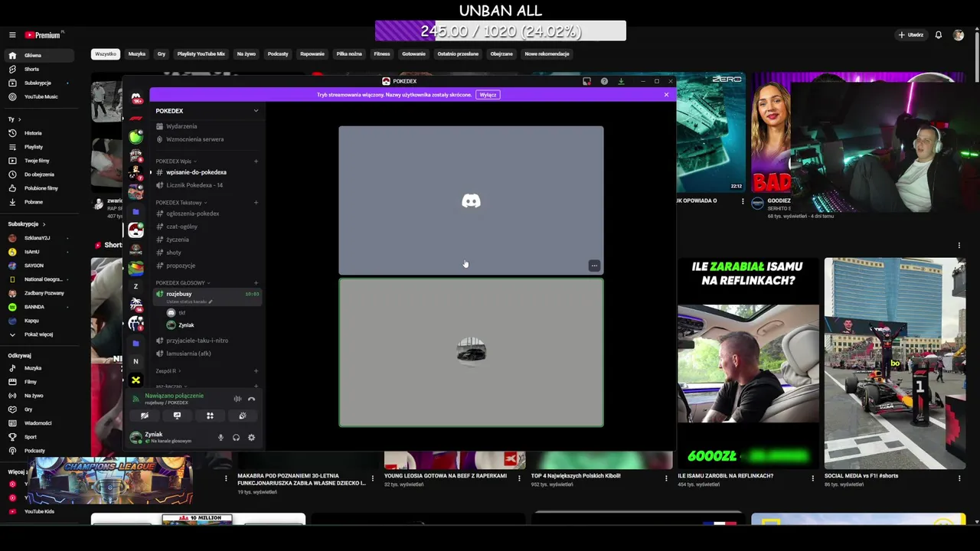The image size is (980, 551).
Task: Open more options on top video tile
Action: click(x=594, y=266)
